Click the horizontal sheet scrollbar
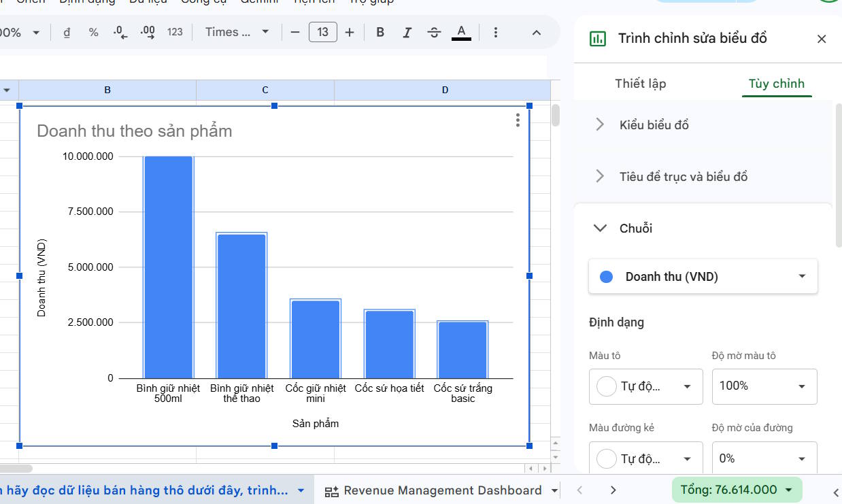 (16, 468)
